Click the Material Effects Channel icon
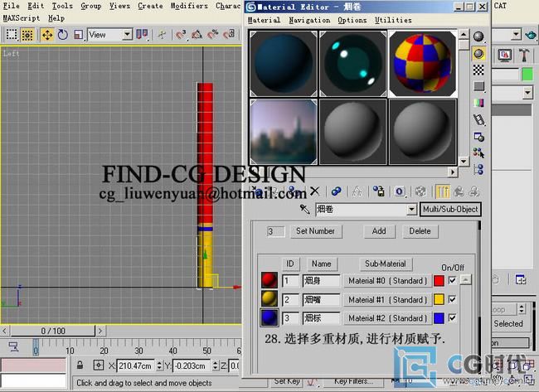The width and height of the screenshot is (539, 392). coord(399,191)
